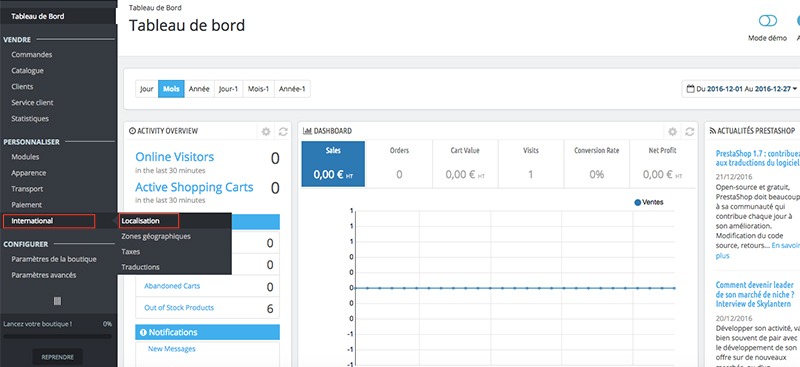Open Paramètres avancés menu
The width and height of the screenshot is (800, 367).
pyautogui.click(x=44, y=275)
